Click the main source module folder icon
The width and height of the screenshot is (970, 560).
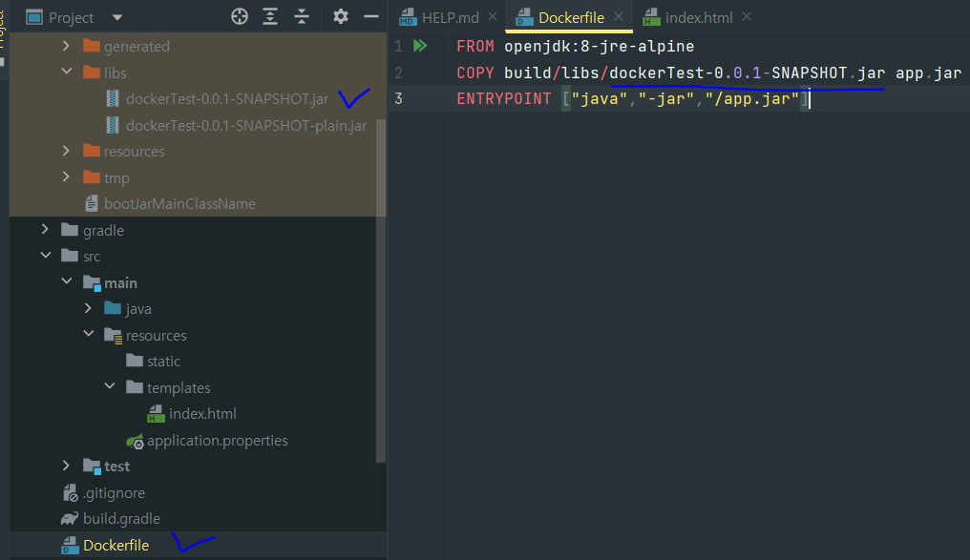pos(93,283)
